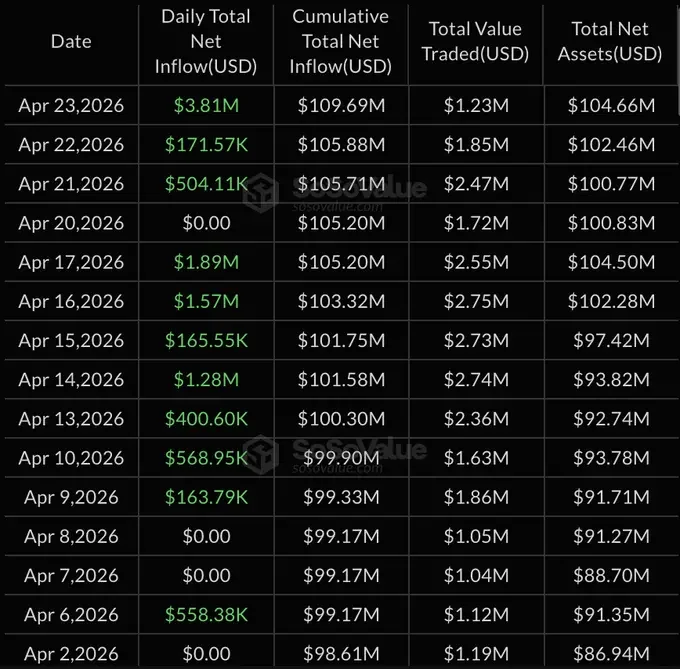Click the $2.75M traded value on Apr 16
The height and width of the screenshot is (669, 680).
[x=476, y=301]
